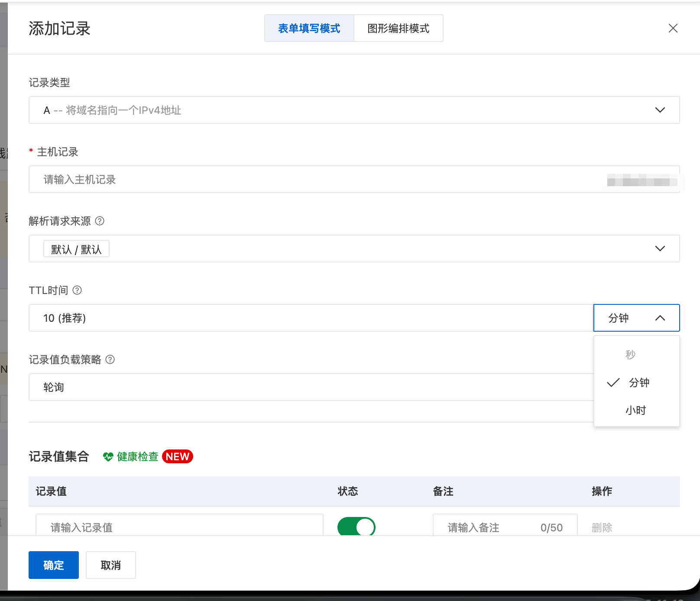Click the 默认 / 默认 source tag
This screenshot has width=700, height=601.
point(76,249)
